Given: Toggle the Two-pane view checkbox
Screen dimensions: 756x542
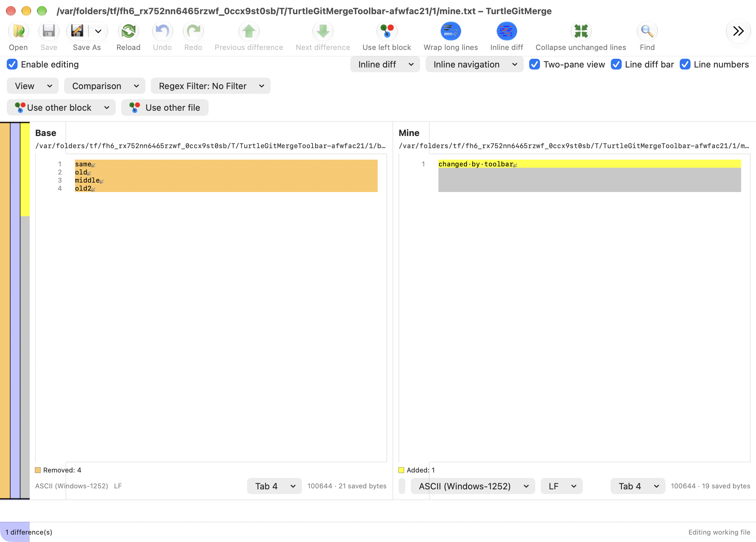Looking at the screenshot, I should pyautogui.click(x=535, y=64).
